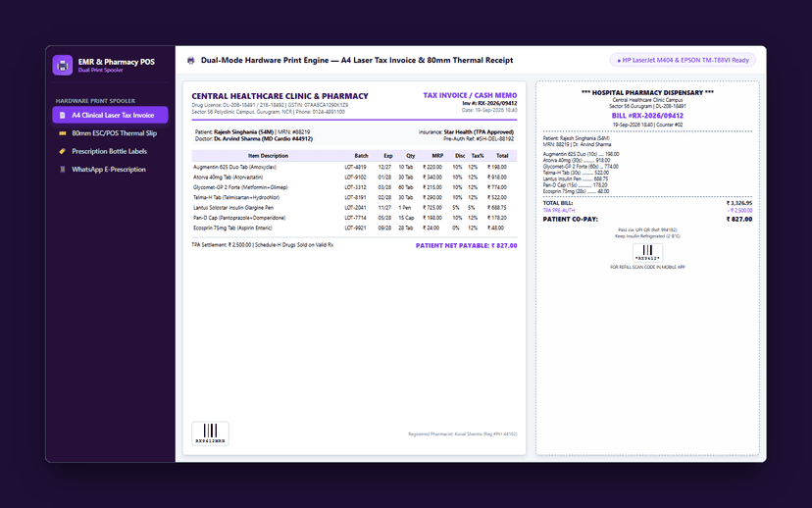Click TOTAL BILL amount ₹ 3,326.95
The height and width of the screenshot is (508, 812).
pos(739,203)
